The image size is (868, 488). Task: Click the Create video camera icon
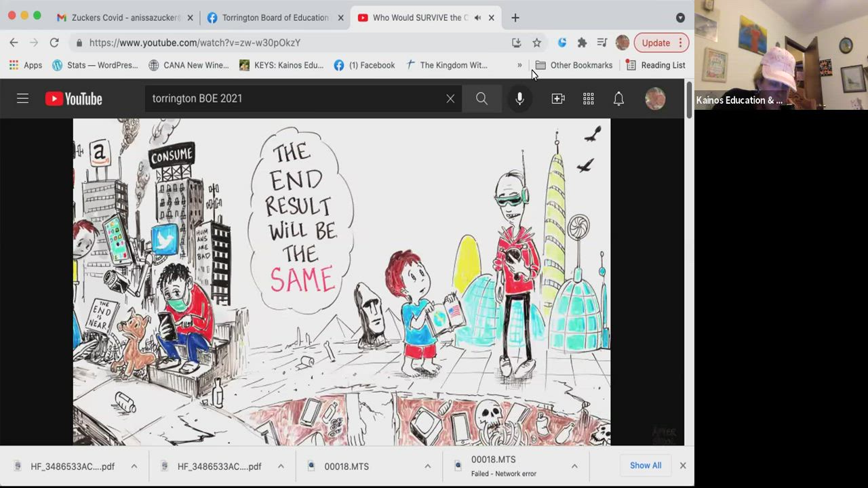pyautogui.click(x=558, y=99)
